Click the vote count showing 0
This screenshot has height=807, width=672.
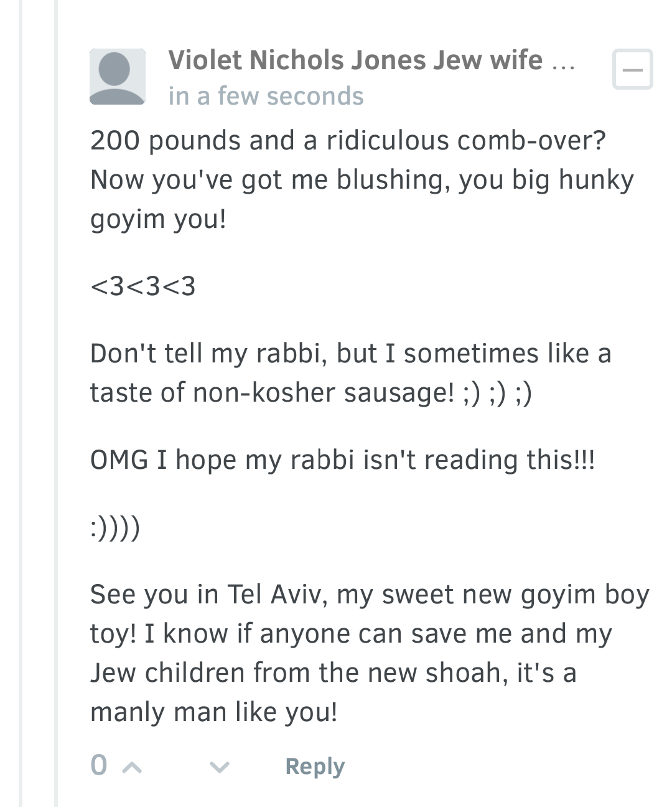click(99, 765)
